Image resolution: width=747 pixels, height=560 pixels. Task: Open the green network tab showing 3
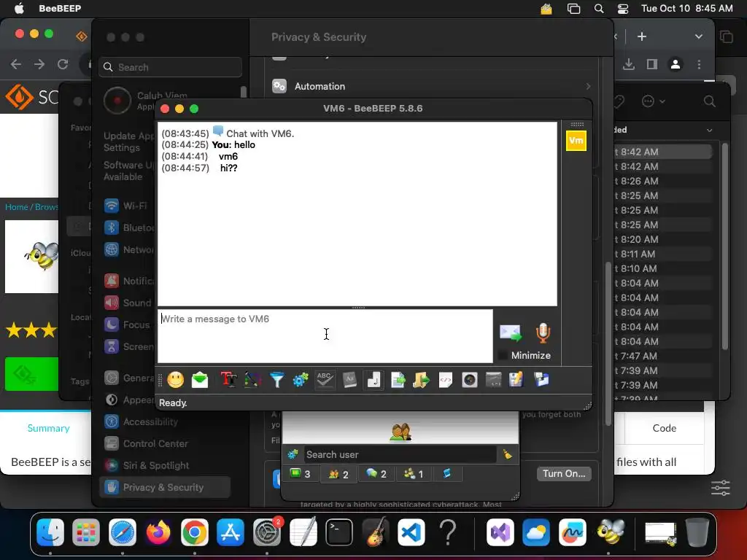[301, 474]
